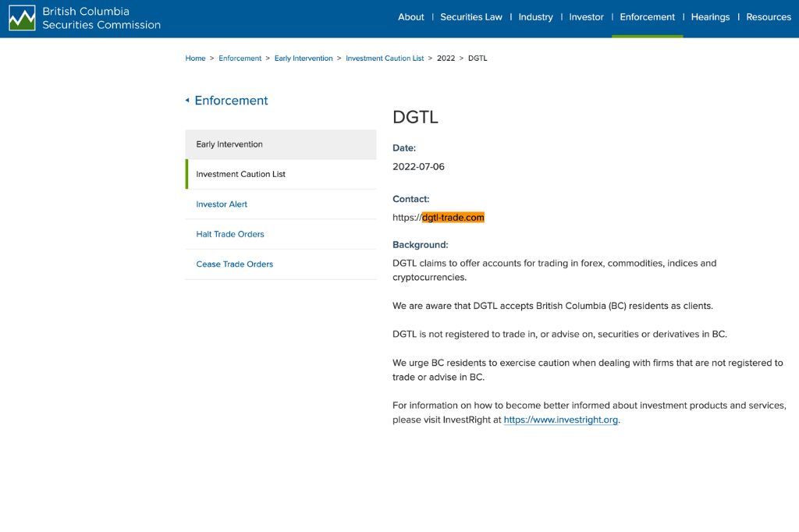Click Investment Caution List breadcrumb link
Screen dimensions: 799x532
(x=385, y=58)
